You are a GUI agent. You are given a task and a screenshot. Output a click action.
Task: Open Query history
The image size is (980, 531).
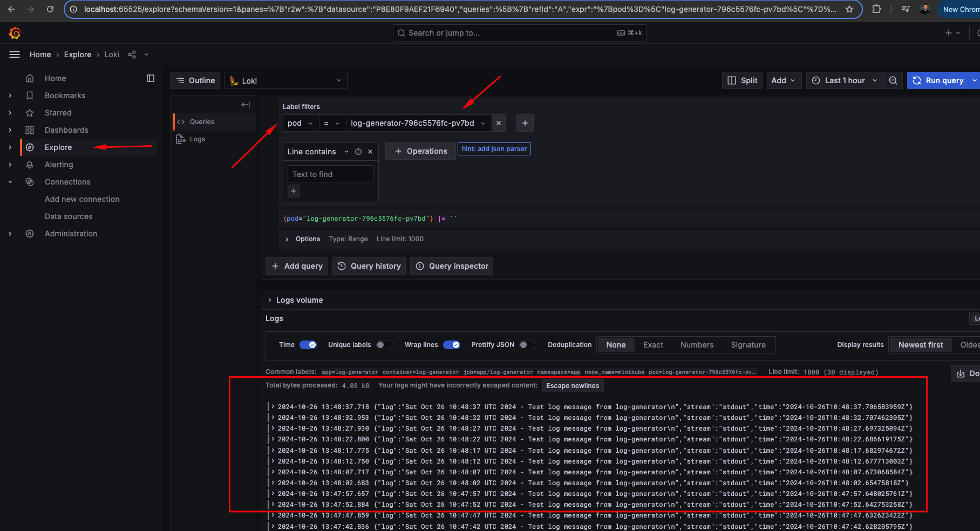click(x=369, y=266)
